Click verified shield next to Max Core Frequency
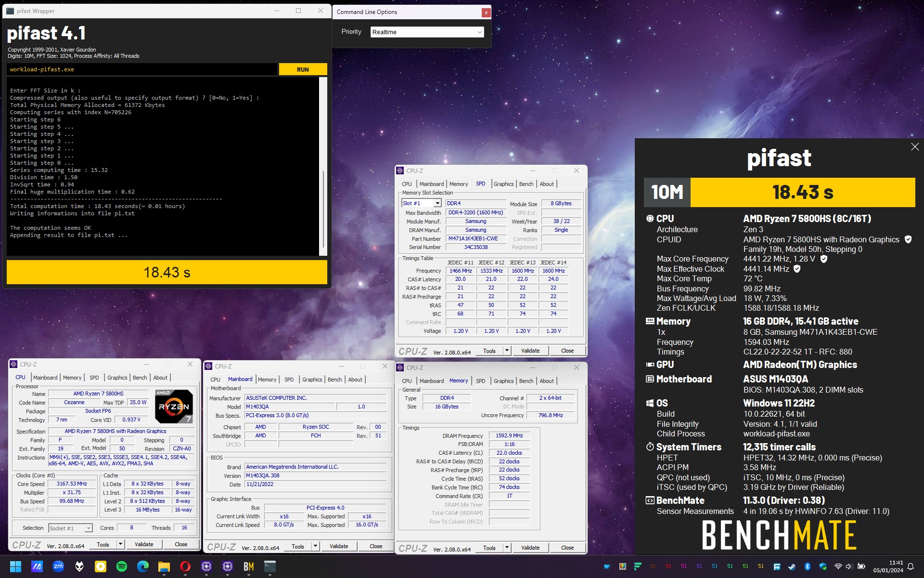The width and height of the screenshot is (924, 578). (824, 259)
